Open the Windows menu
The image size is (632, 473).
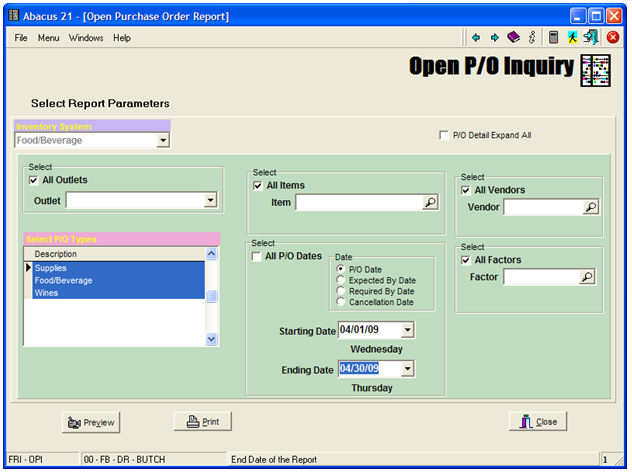[x=86, y=38]
